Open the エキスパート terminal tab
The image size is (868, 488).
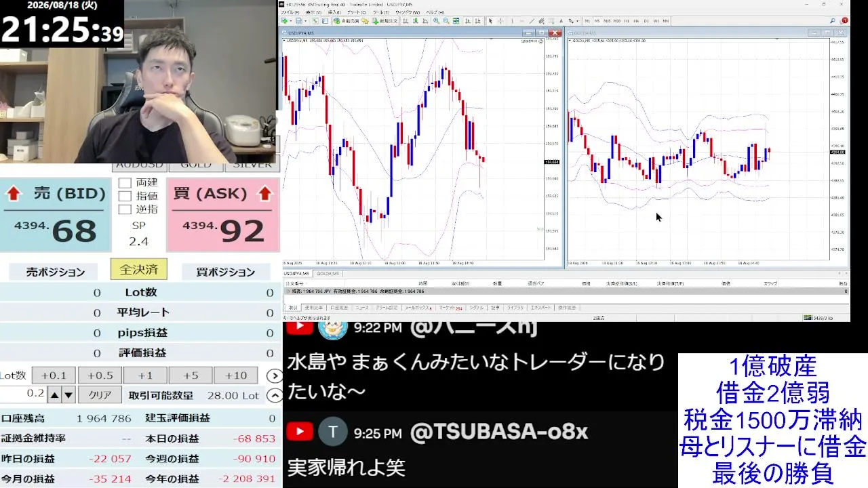540,308
